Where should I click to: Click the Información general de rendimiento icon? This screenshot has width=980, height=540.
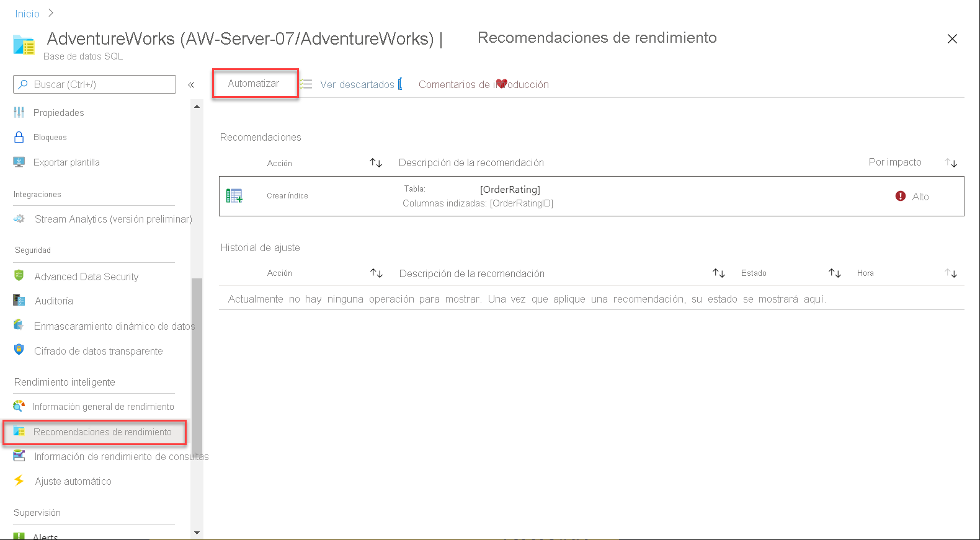coord(19,406)
